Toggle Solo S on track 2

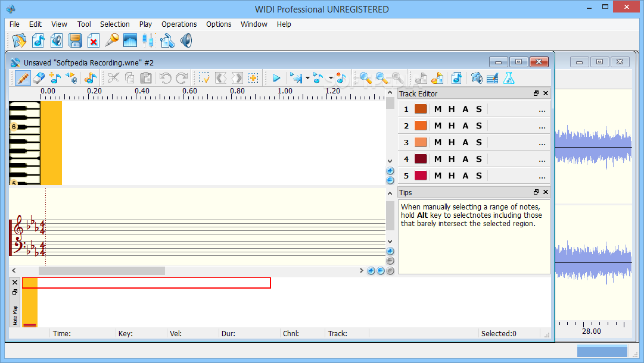tap(479, 126)
